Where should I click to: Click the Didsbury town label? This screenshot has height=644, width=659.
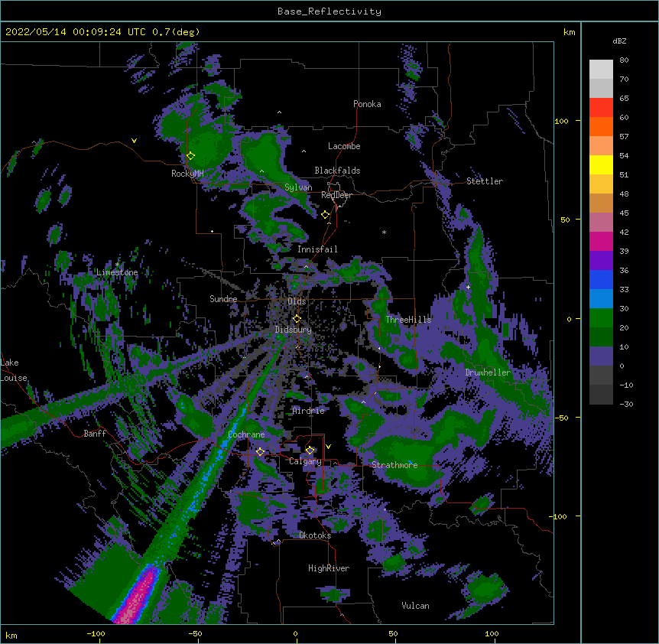(x=294, y=330)
